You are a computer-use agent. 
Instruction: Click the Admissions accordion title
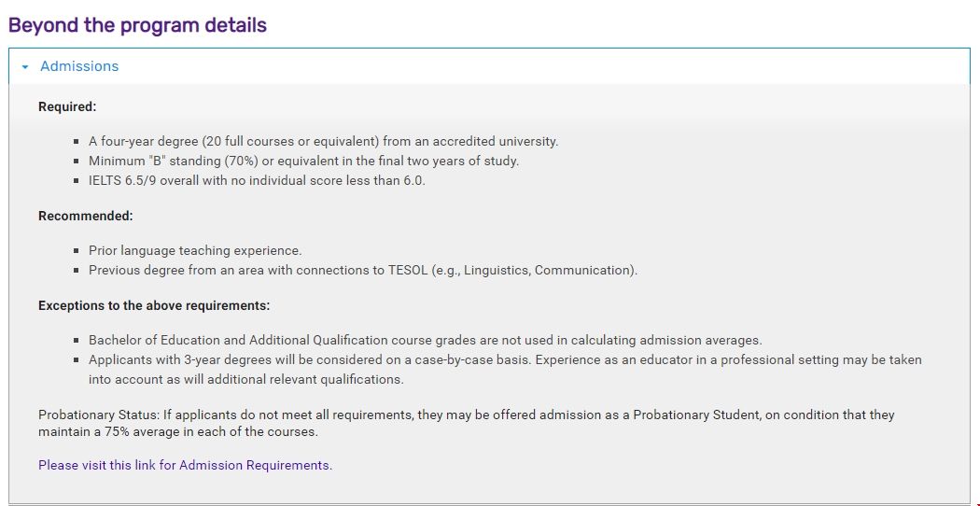pyautogui.click(x=79, y=66)
